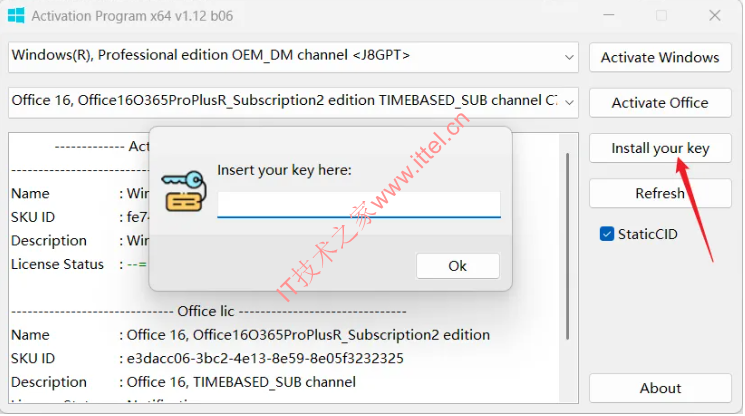Viewport: 745px width, 416px height.
Task: Close the Activation Program window
Action: [715, 15]
